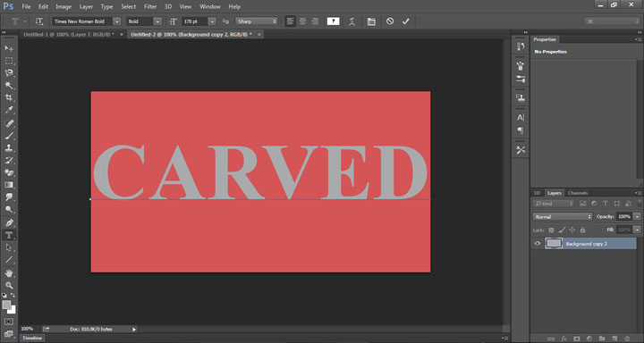
Task: Toggle text orientation in options bar
Action: [39, 21]
